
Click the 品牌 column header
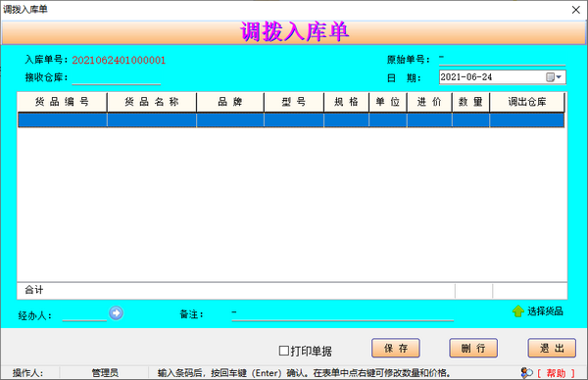230,102
